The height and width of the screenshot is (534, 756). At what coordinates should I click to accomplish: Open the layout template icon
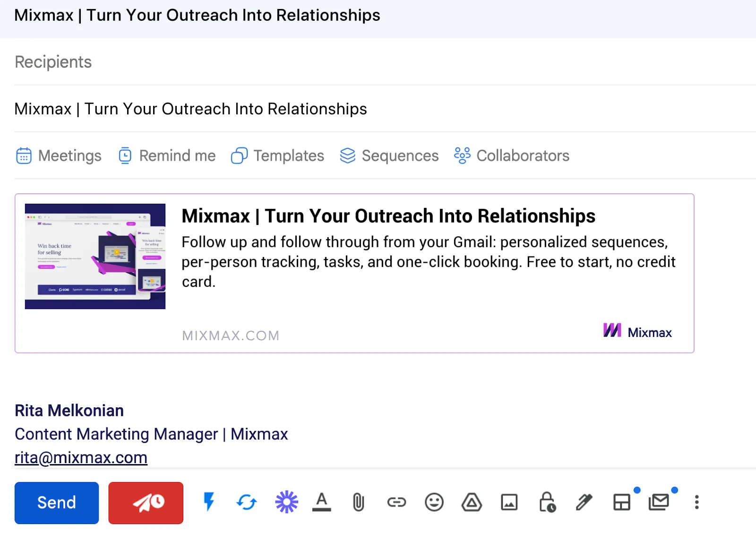click(x=622, y=502)
